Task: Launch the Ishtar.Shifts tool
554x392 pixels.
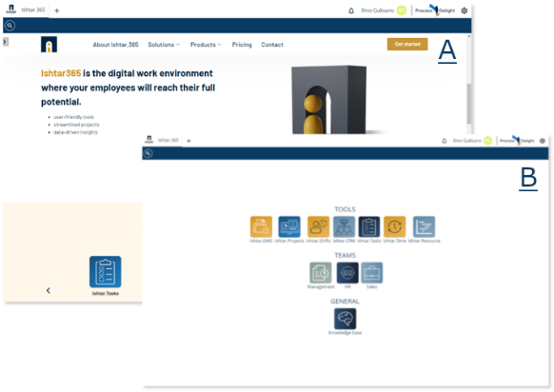Action: click(318, 226)
